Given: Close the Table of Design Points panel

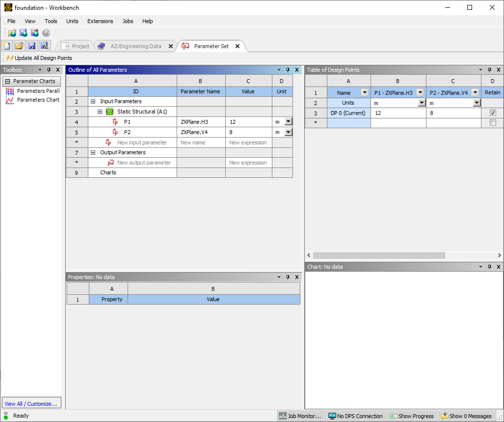Looking at the screenshot, I should [x=499, y=70].
